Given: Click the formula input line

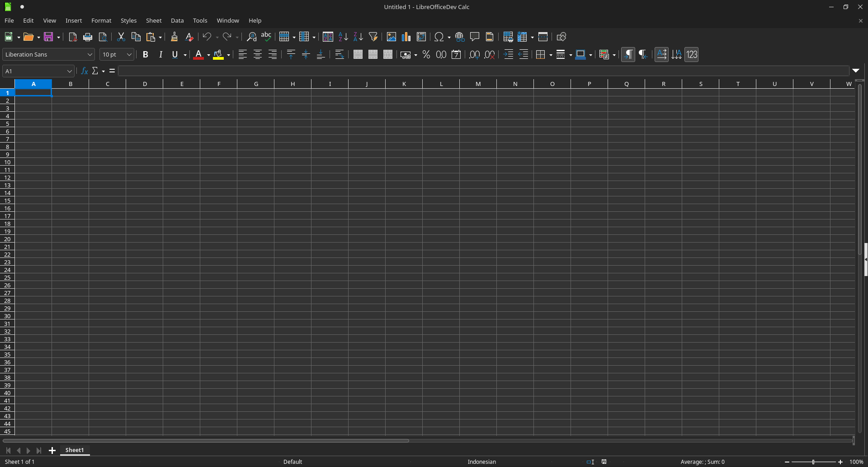Looking at the screenshot, I should [x=483, y=71].
